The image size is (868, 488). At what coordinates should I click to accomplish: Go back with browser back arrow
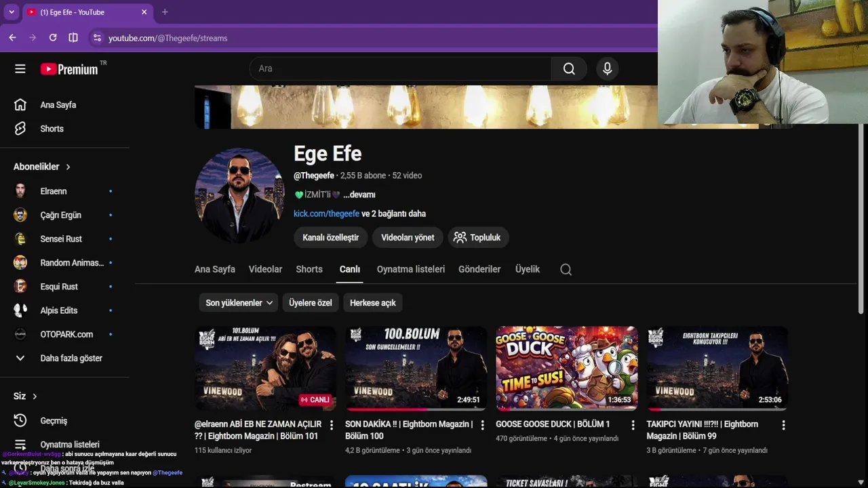tap(12, 38)
